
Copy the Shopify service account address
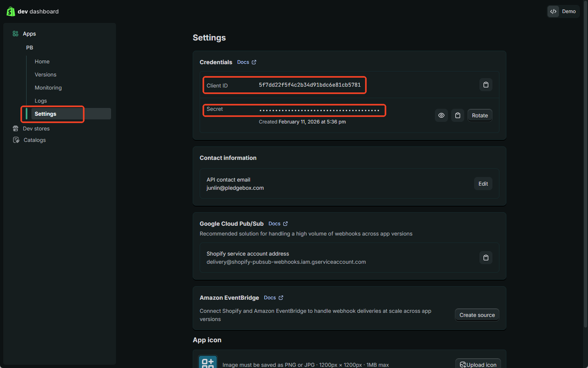pyautogui.click(x=486, y=258)
